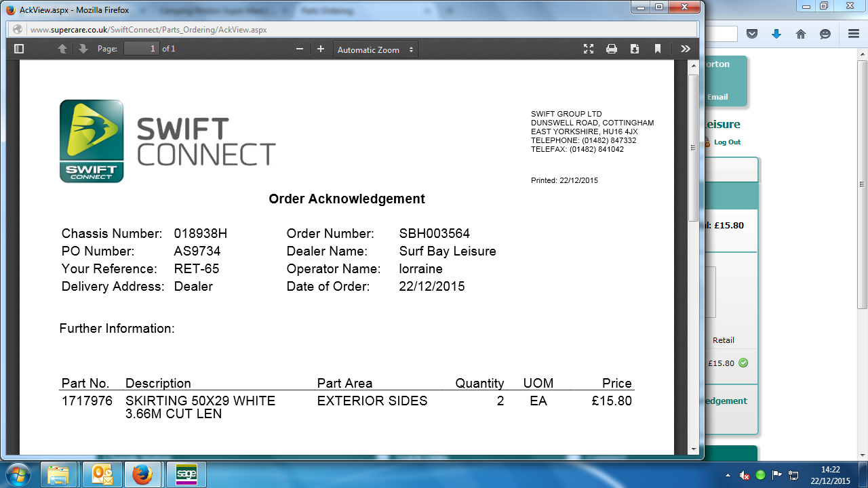Select PO number AS9734
868x488 pixels.
point(197,251)
